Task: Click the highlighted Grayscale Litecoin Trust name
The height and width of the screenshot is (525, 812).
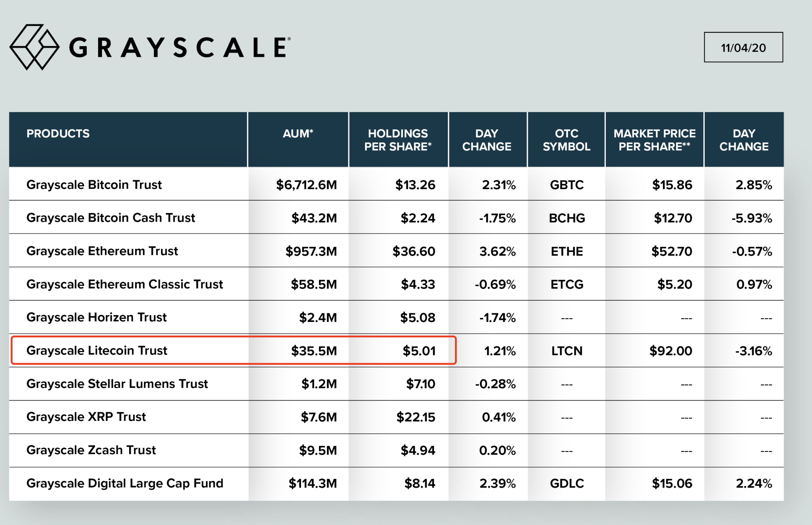Action: tap(97, 350)
